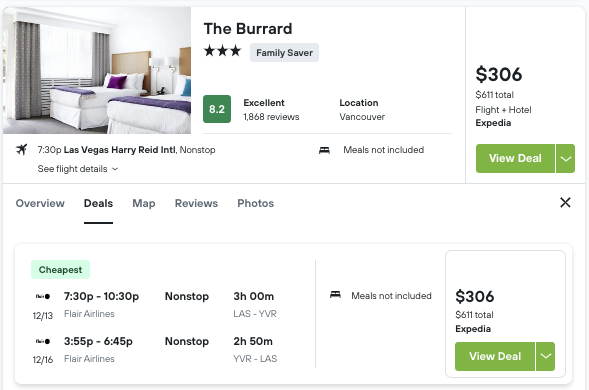Go to the Photos tab
The height and width of the screenshot is (390, 589).
point(255,203)
